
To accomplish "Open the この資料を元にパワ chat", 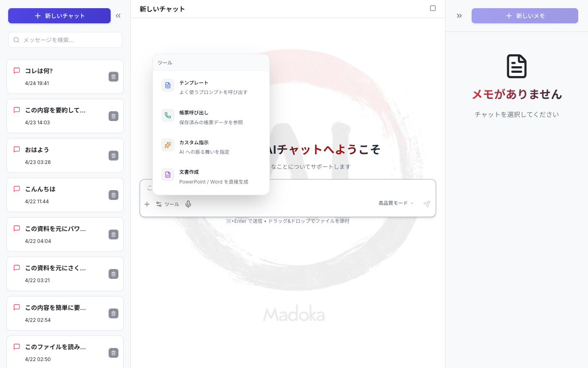I will [65, 234].
